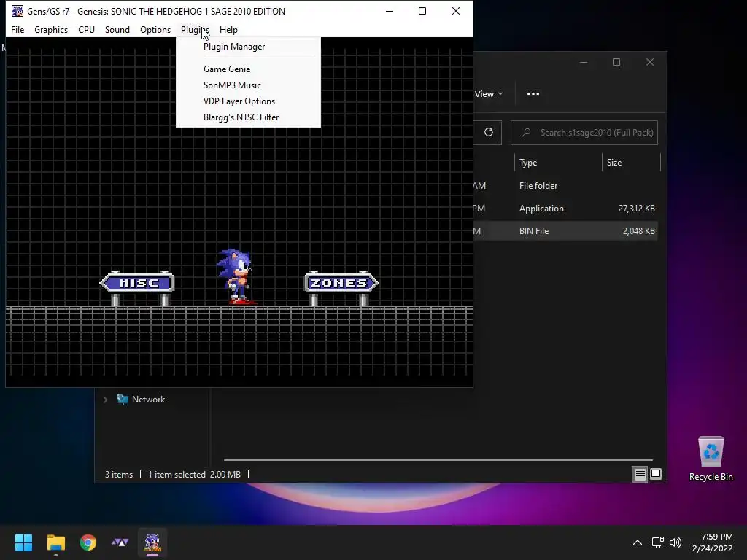
Task: Open the triangle-logo app on the taskbar
Action: 120,542
